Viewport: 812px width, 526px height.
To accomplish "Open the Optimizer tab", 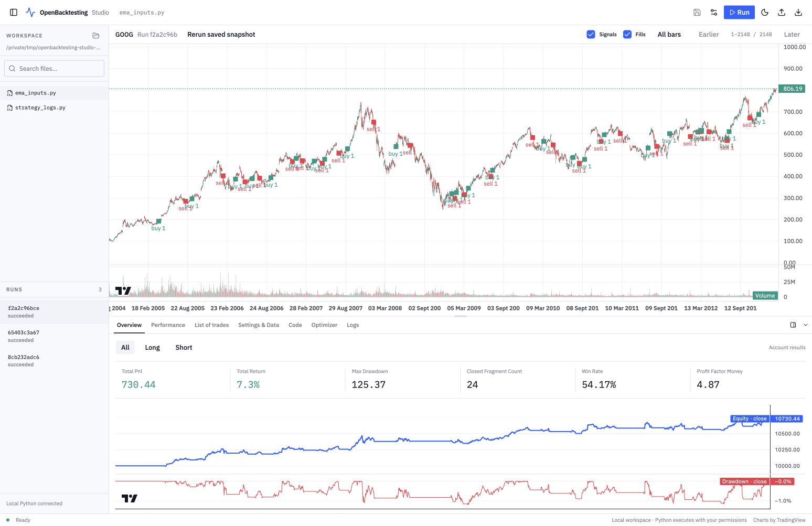I will click(324, 325).
